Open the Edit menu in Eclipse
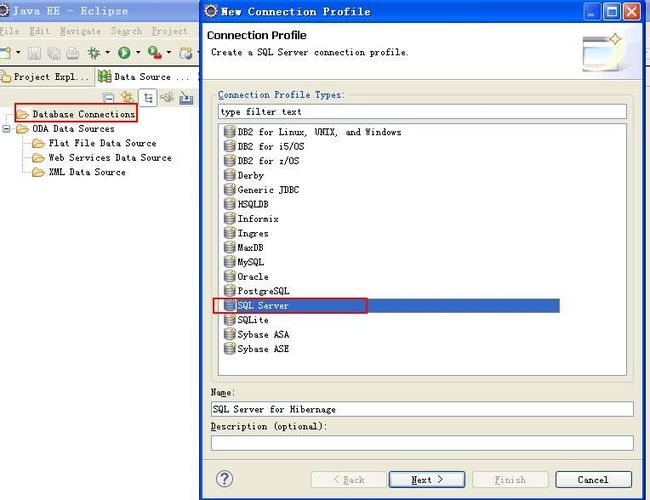 tap(39, 31)
